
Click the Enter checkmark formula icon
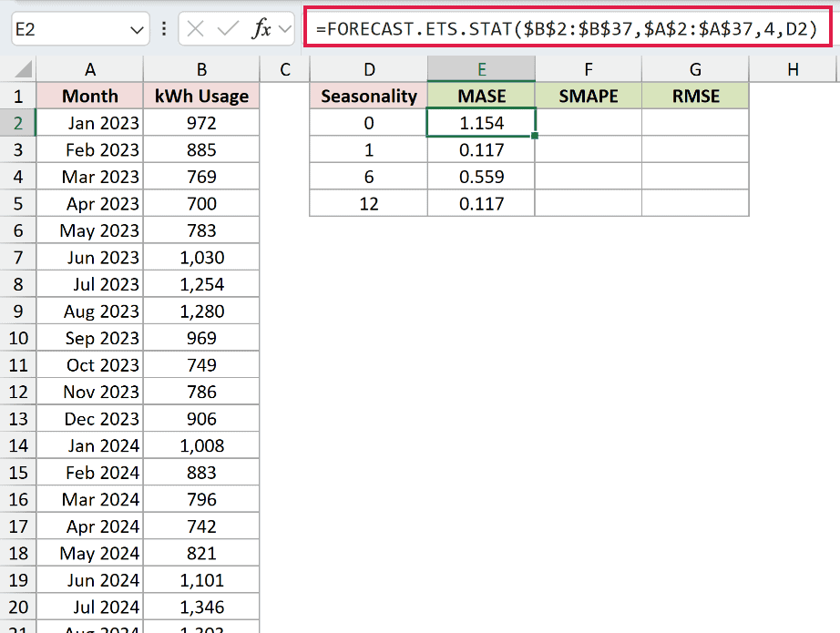228,28
